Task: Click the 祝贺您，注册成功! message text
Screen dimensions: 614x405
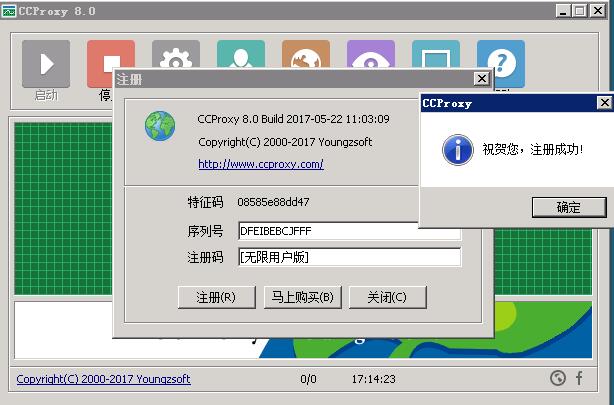Action: click(533, 149)
